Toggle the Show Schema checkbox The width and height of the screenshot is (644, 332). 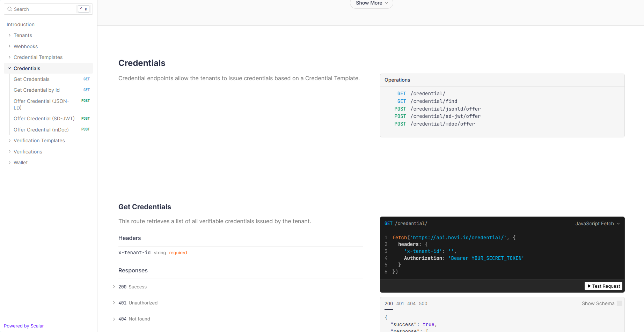[x=619, y=303]
